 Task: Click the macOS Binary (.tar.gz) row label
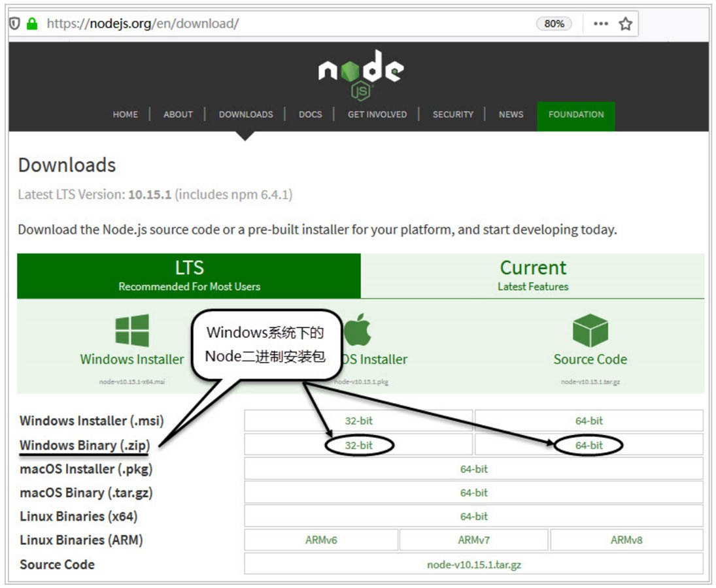(x=86, y=493)
